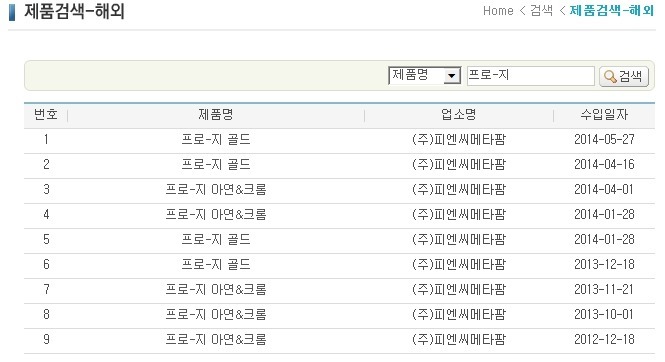Click the 수입일자 column header
Image resolution: width=665 pixels, height=362 pixels.
point(604,114)
